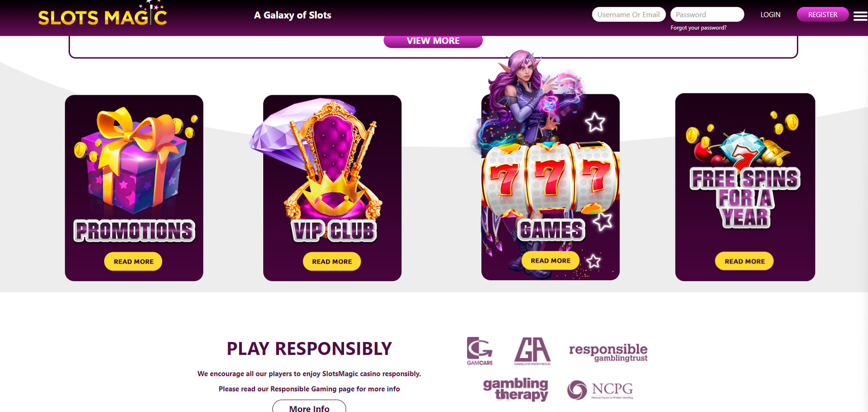The image size is (868, 412).
Task: Focus the Username Or Email field
Action: coord(629,15)
